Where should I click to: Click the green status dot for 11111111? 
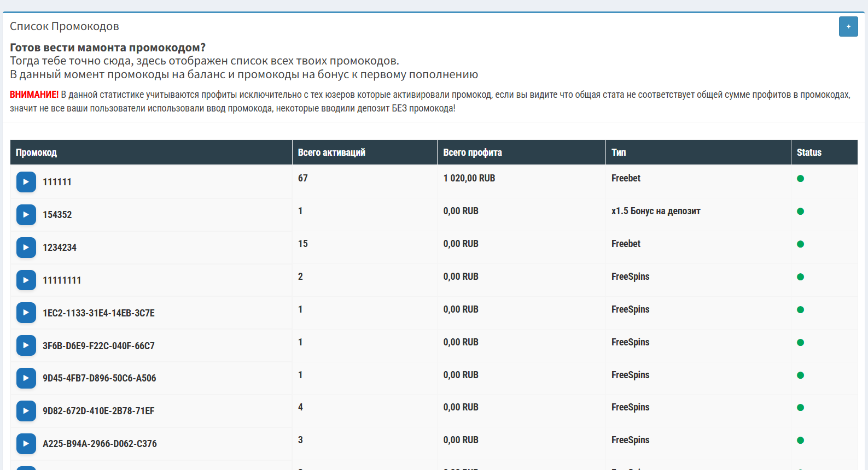click(800, 277)
